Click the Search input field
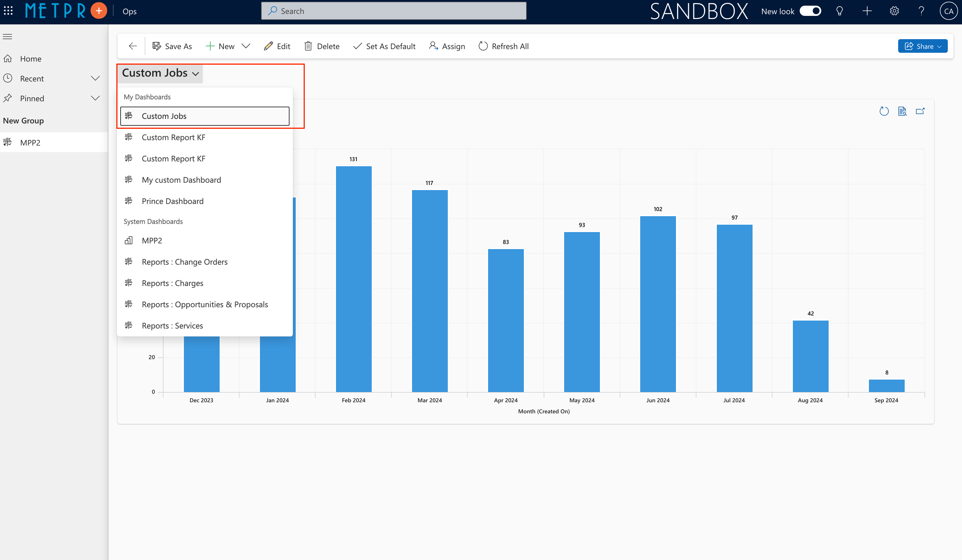 (x=393, y=11)
